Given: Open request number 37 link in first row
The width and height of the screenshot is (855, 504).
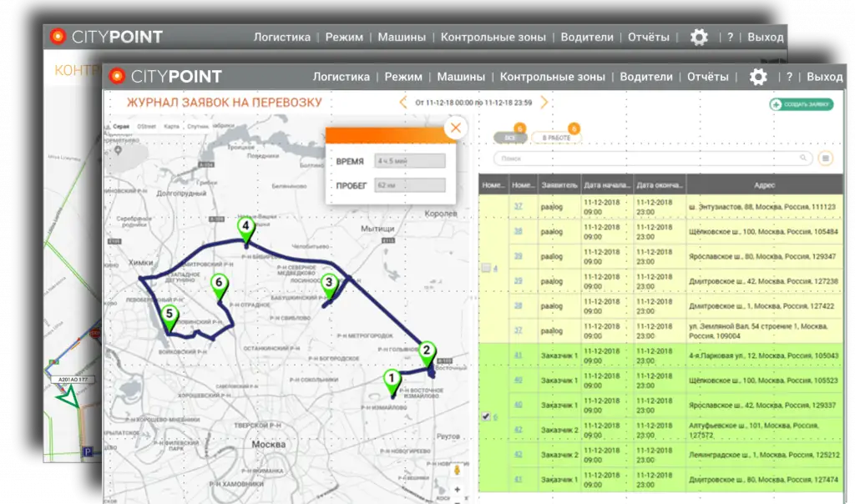Looking at the screenshot, I should (519, 206).
